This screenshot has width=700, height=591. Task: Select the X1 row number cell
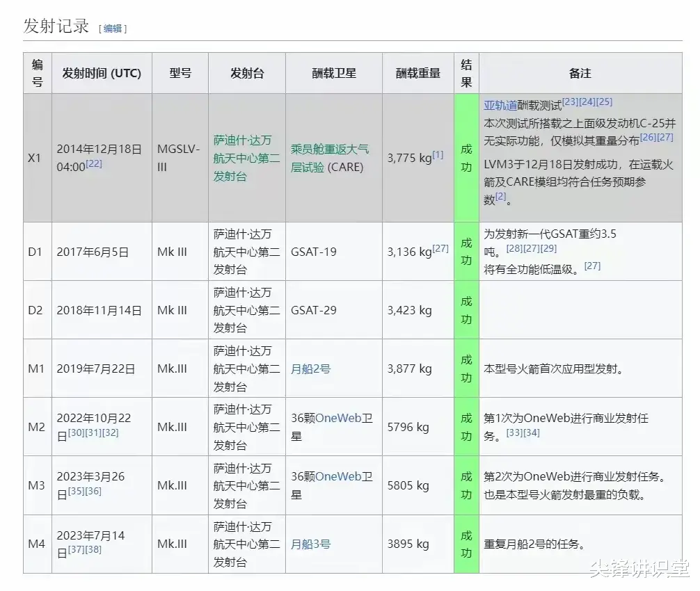click(x=38, y=158)
